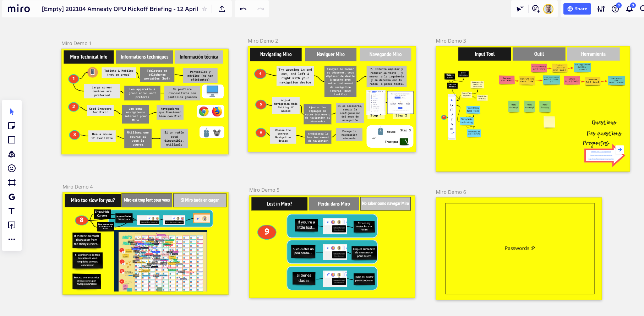Open the pen drawing tool
Image resolution: width=644 pixels, height=316 pixels.
(12, 154)
